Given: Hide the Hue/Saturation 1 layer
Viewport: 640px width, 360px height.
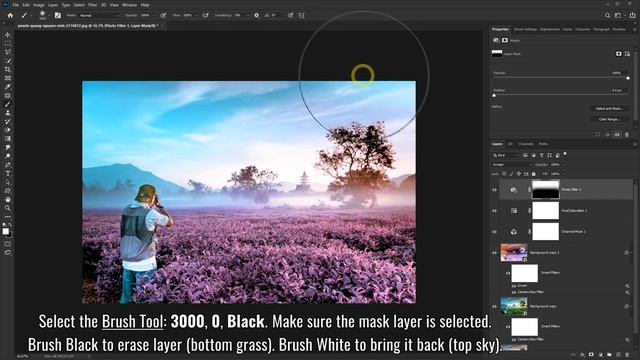Looking at the screenshot, I should [494, 211].
